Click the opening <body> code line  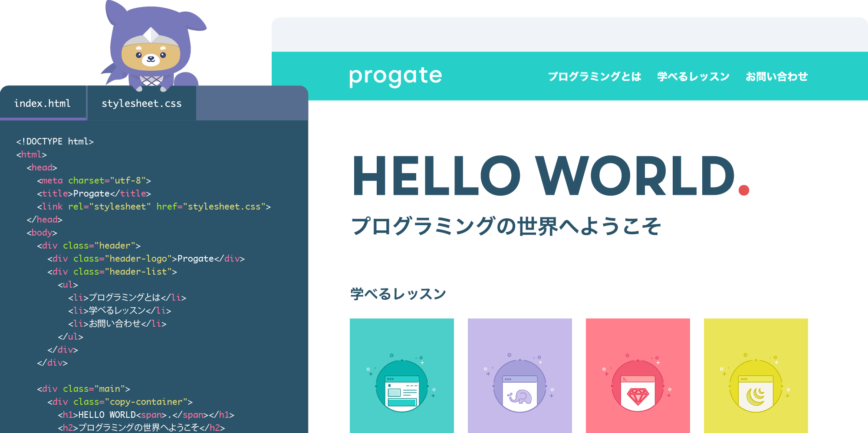[x=42, y=233]
